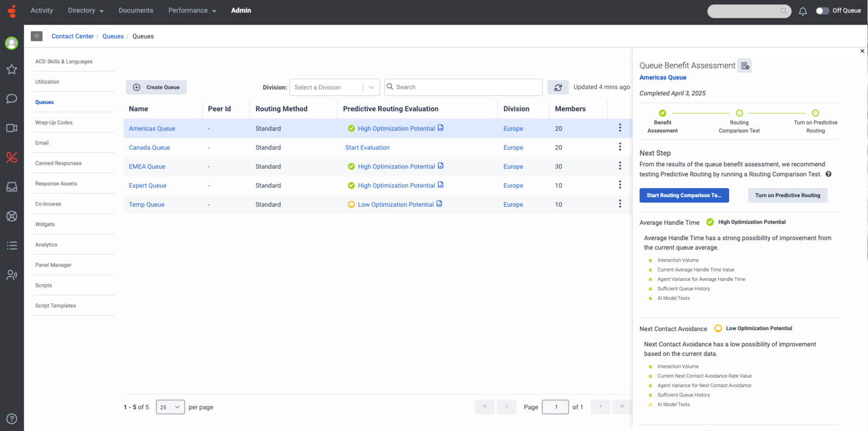The image size is (868, 431).
Task: Click the top global search box
Action: click(749, 11)
